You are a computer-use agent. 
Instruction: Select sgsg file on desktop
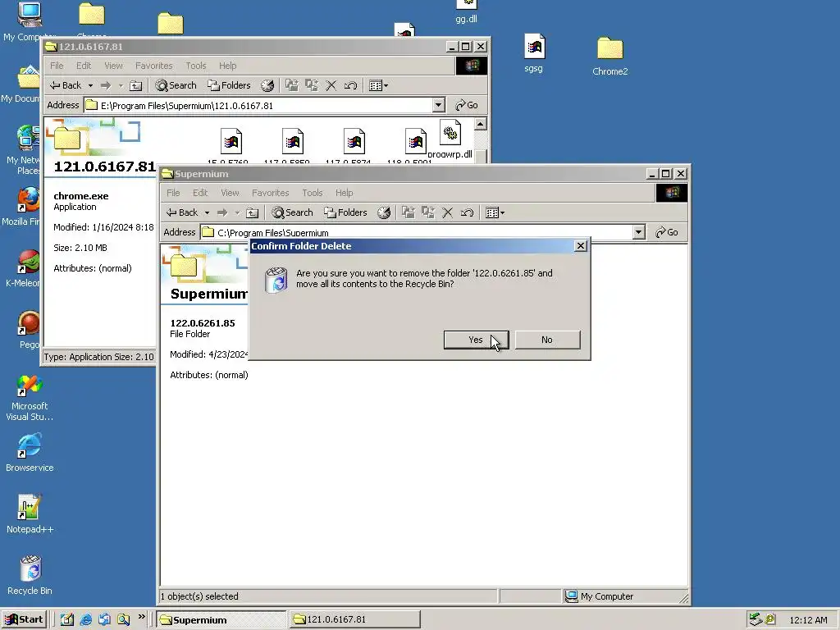pyautogui.click(x=533, y=53)
